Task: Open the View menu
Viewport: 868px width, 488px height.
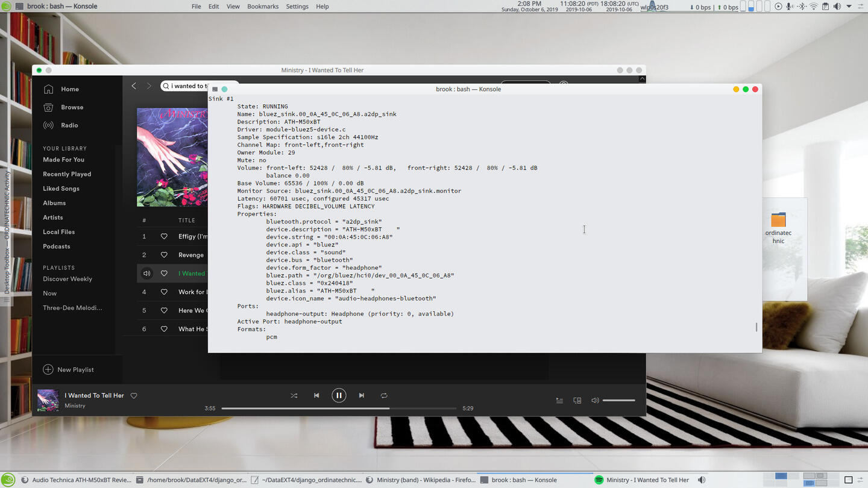Action: [233, 7]
